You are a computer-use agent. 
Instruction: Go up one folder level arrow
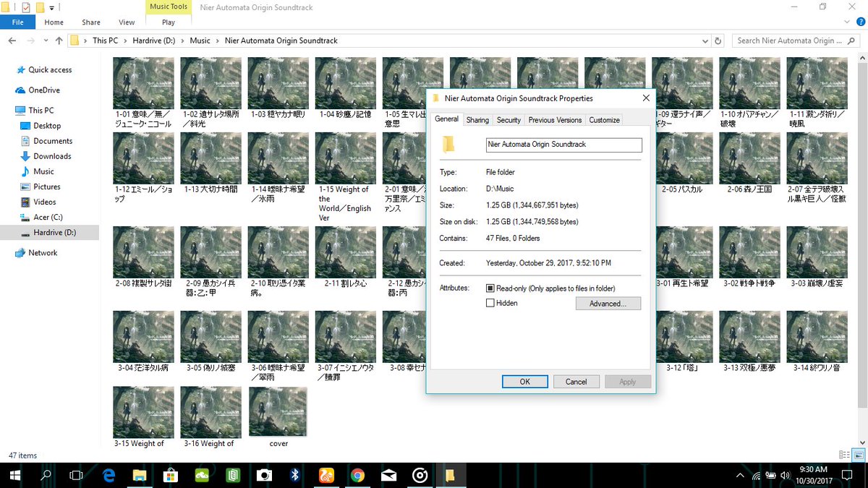click(59, 40)
